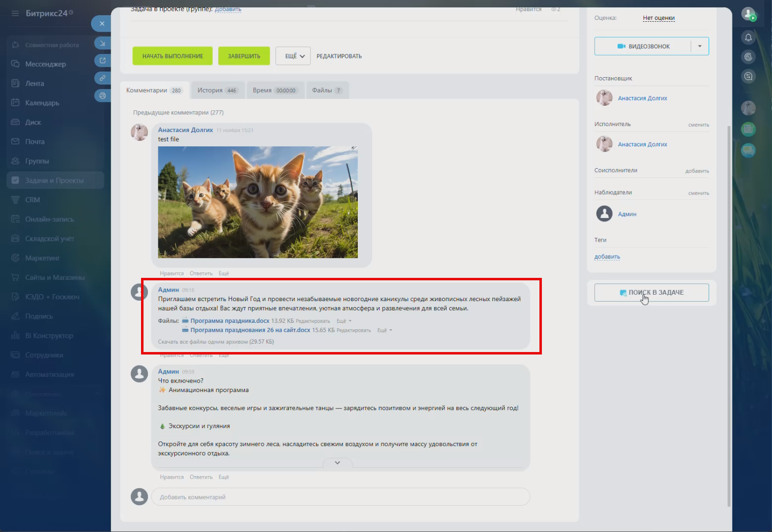Close the task slider panel

pyautogui.click(x=101, y=23)
